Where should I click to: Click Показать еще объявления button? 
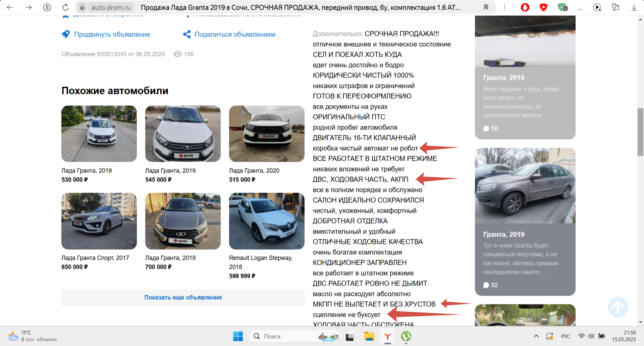[183, 297]
